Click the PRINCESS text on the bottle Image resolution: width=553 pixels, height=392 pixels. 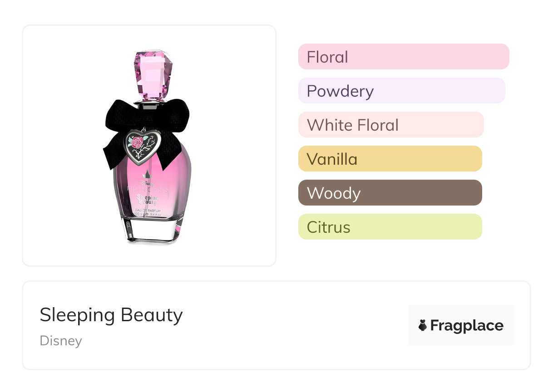(148, 189)
